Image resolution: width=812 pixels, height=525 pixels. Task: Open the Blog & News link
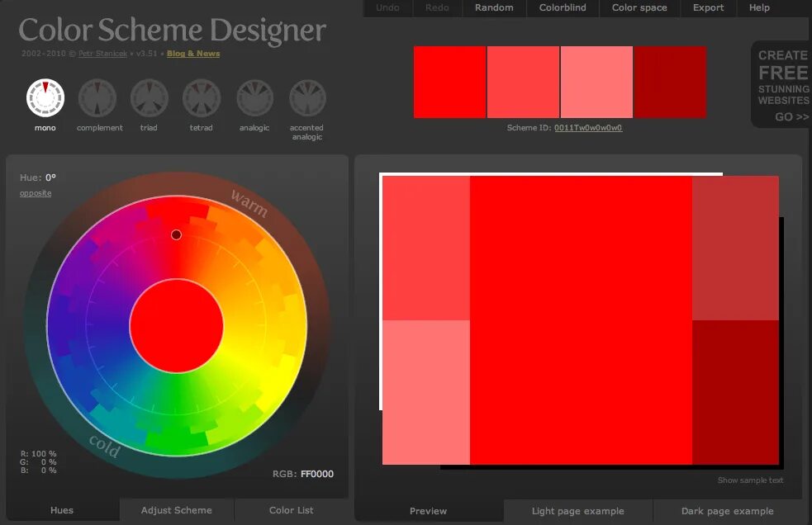pyautogui.click(x=192, y=52)
